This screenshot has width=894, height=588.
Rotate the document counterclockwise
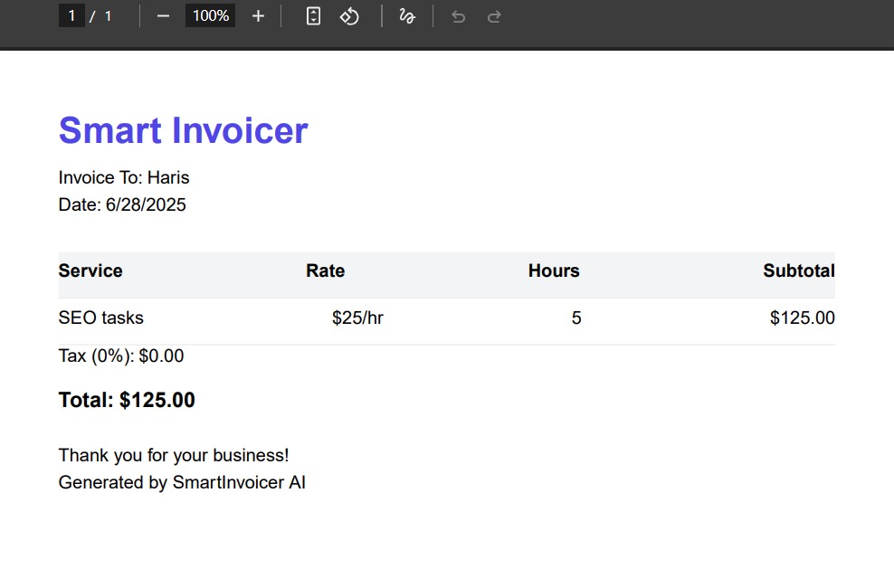[350, 16]
